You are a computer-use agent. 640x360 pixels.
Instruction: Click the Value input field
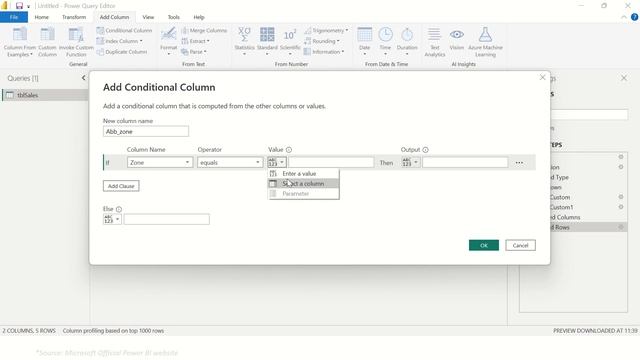pos(331,162)
